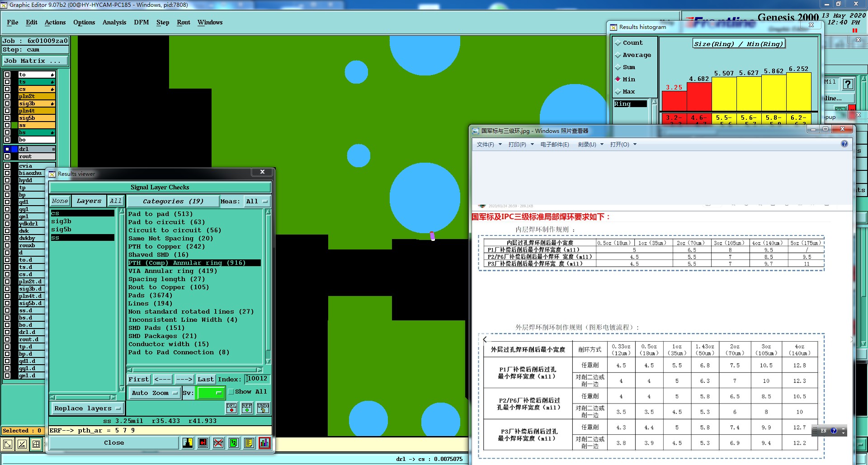Click the grid square tool icon at bottom left
The image size is (868, 465).
click(x=36, y=445)
